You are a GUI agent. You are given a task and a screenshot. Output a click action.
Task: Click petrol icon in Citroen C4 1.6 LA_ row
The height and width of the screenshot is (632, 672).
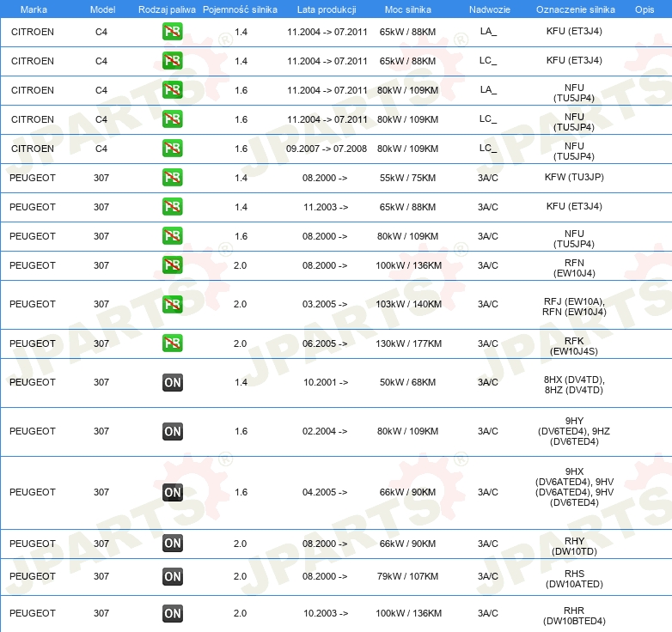pos(172,90)
